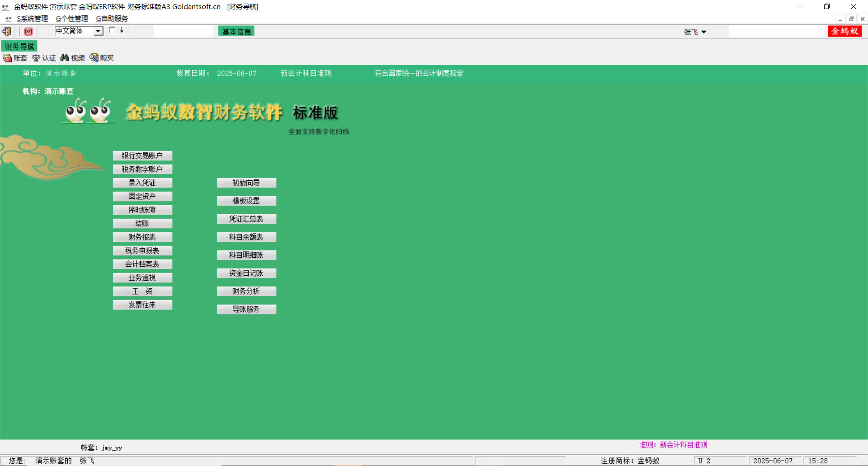The image size is (868, 466).
Task: Click the 购买 purchase icon
Action: tap(94, 58)
